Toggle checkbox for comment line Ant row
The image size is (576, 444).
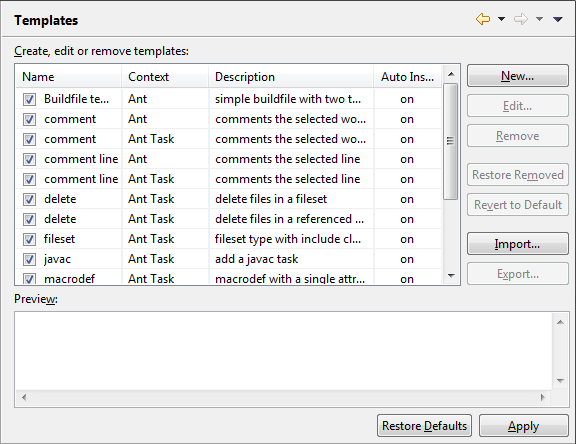29,159
